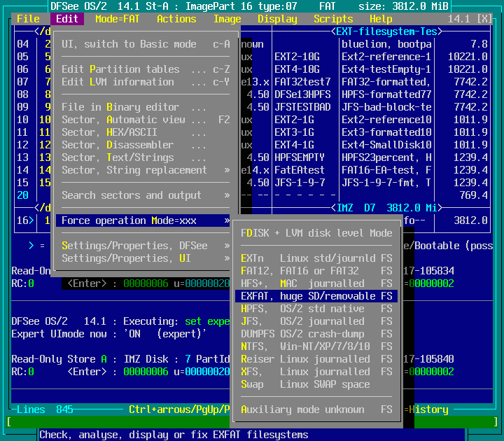Open the Mode=FAT menu
This screenshot has width=504, height=441.
point(118,19)
